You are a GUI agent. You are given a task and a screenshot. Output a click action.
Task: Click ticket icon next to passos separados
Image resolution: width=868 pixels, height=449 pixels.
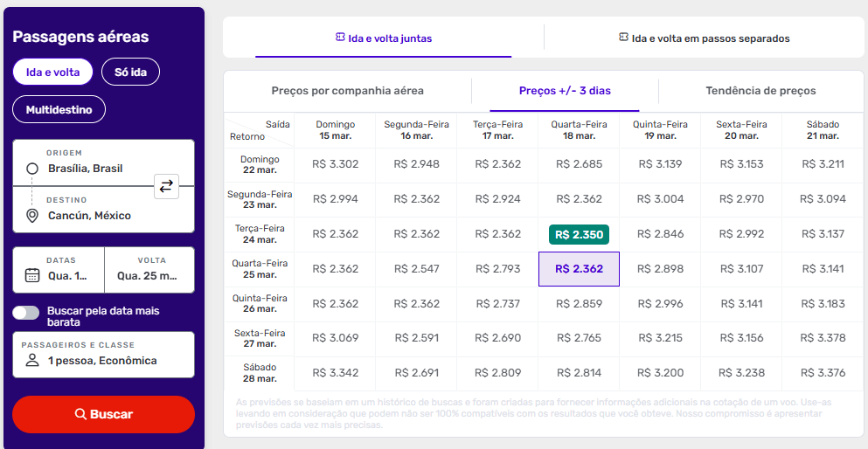623,38
